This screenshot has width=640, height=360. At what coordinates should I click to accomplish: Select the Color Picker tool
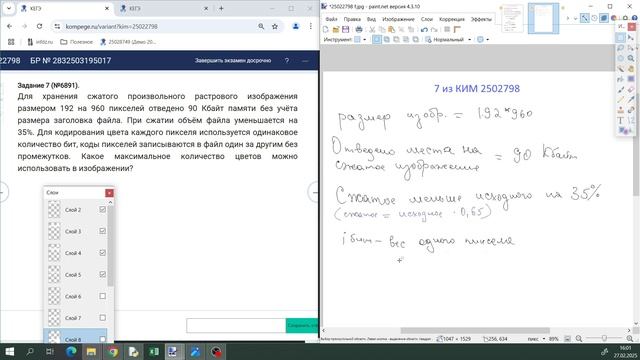(631, 100)
